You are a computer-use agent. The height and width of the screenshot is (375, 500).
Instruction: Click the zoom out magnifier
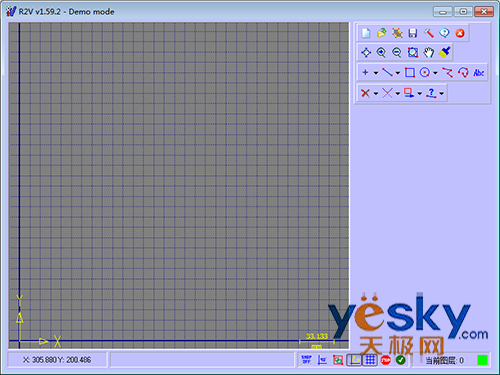[397, 52]
